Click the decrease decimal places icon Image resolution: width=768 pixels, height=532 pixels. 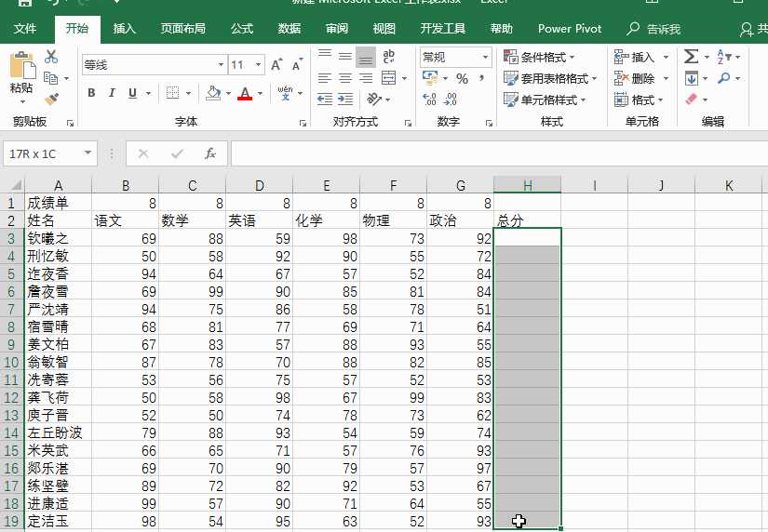coord(451,100)
